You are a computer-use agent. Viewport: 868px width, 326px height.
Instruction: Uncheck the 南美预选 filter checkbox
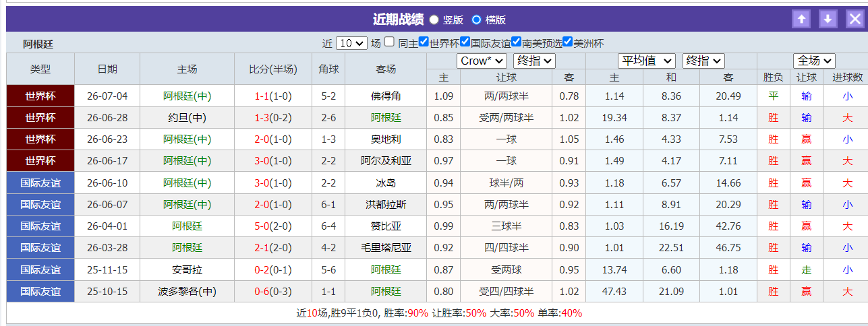[516, 42]
